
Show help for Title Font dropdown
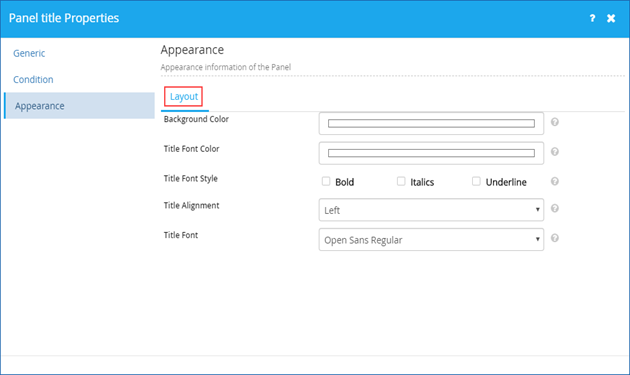(x=554, y=238)
